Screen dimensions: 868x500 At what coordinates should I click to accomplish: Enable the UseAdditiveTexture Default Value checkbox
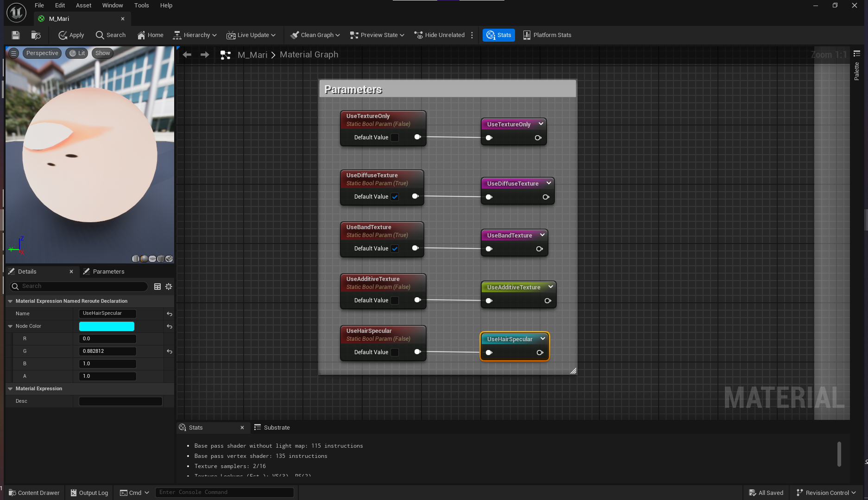click(395, 300)
